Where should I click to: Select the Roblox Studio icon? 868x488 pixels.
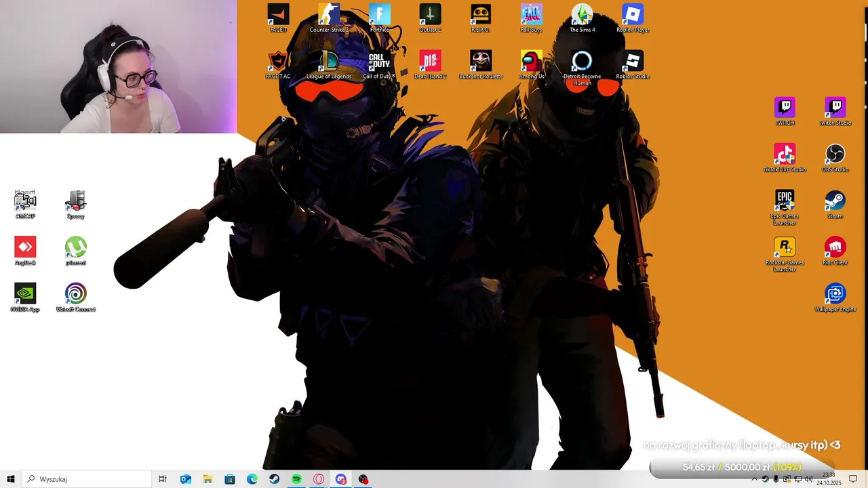point(633,65)
